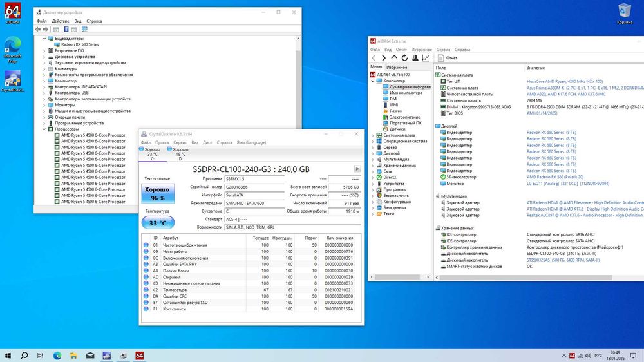Click AIDA64 taskbar button

coord(140,356)
